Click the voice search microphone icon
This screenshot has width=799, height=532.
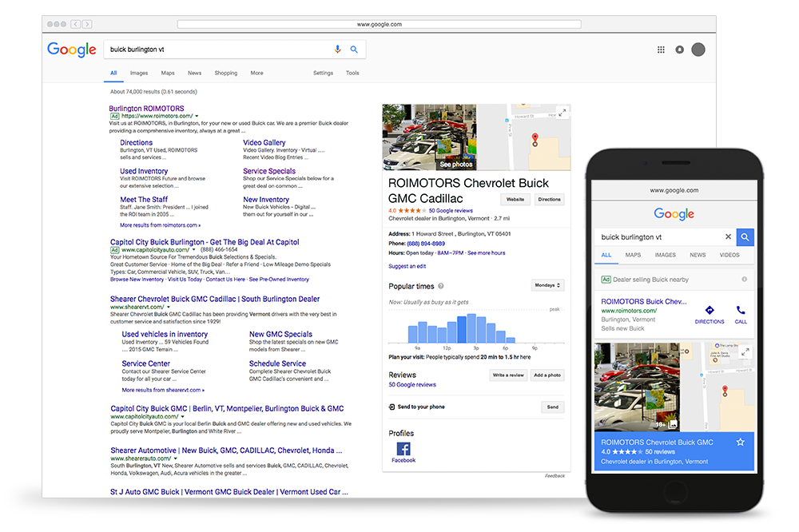point(337,50)
